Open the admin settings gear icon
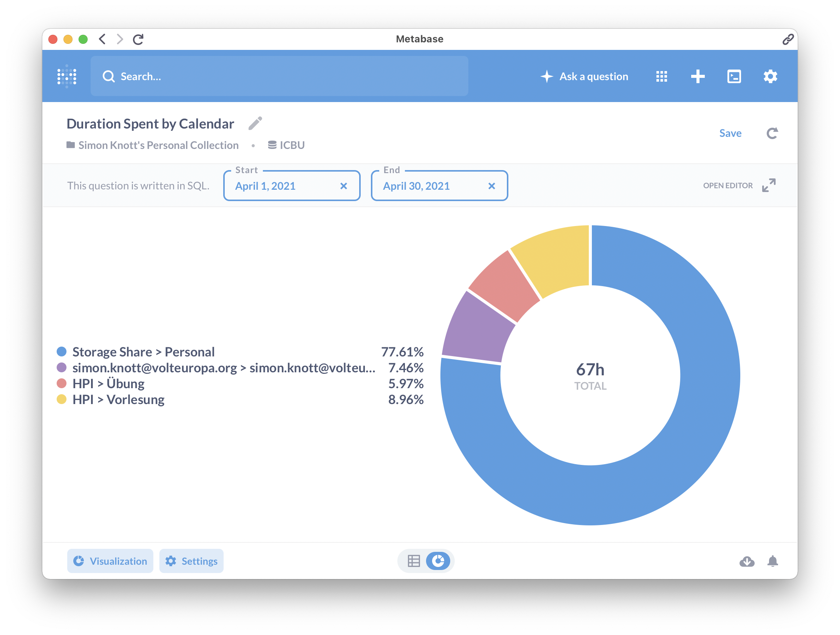Viewport: 840px width, 635px height. click(x=770, y=76)
